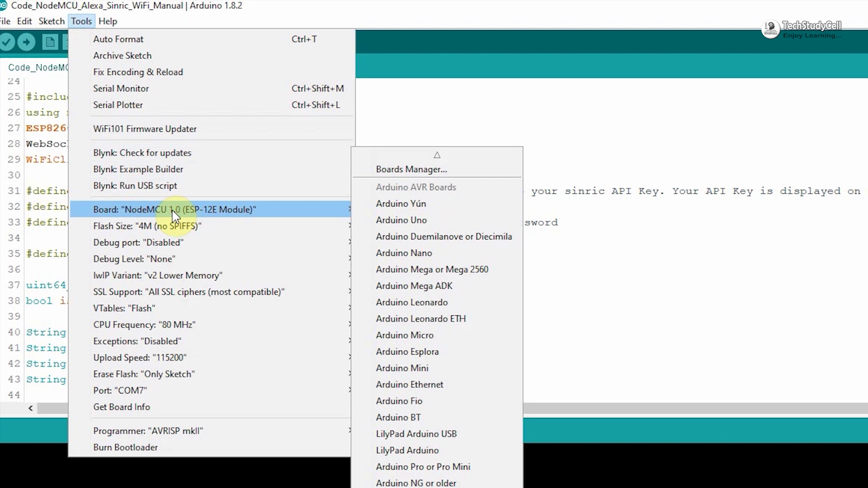Screen dimensions: 868x488
Task: Click the horizontal scrollbar left arrow
Action: pos(30,408)
